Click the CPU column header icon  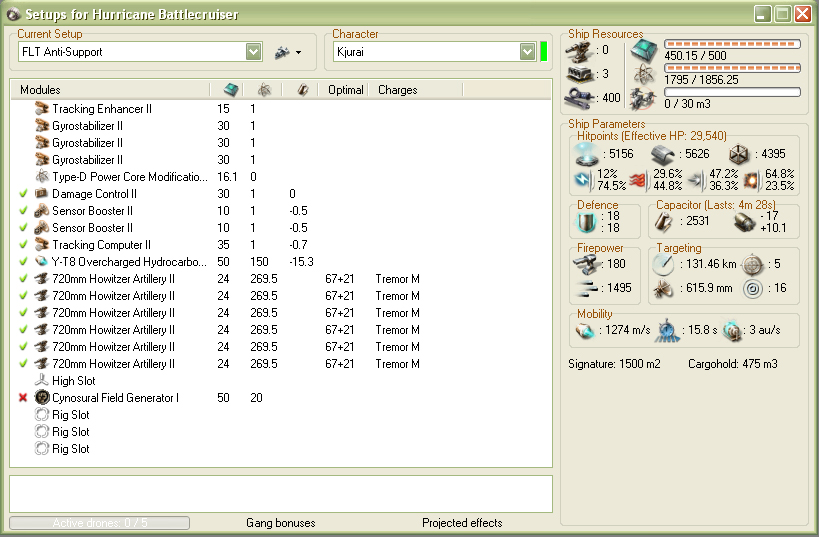pyautogui.click(x=231, y=90)
